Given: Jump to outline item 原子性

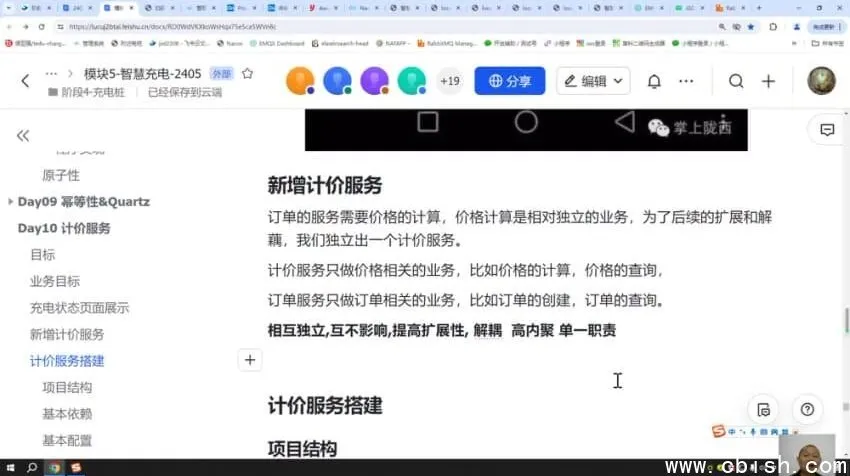Looking at the screenshot, I should (61, 175).
